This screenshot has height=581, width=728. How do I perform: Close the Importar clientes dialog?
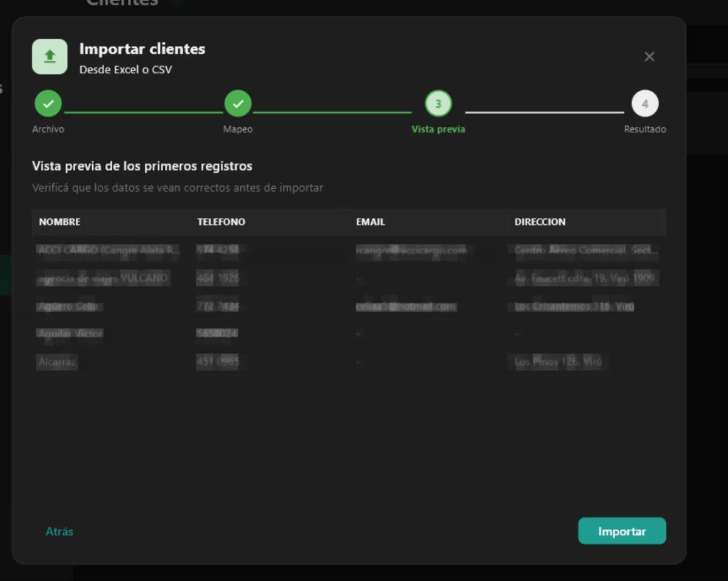pyautogui.click(x=649, y=56)
